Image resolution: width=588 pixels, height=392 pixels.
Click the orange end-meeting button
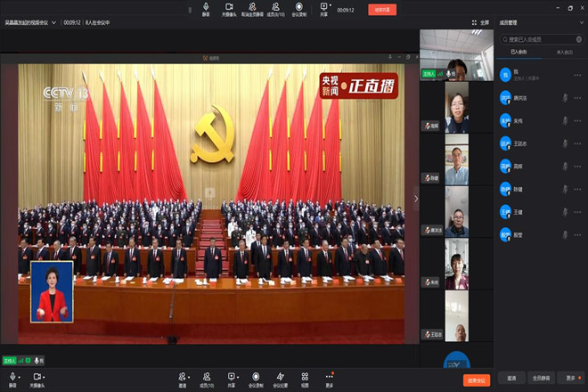[477, 380]
